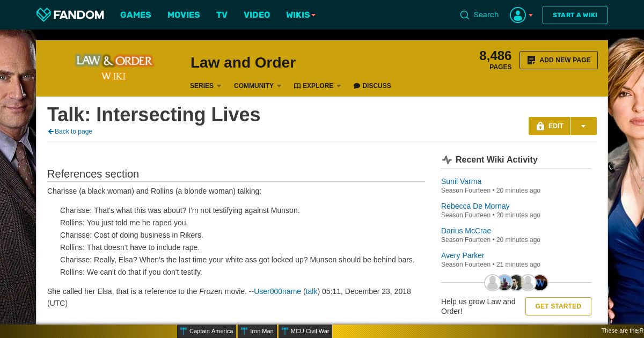Open the Video menu
Image resolution: width=644 pixels, height=338 pixels.
click(x=257, y=14)
